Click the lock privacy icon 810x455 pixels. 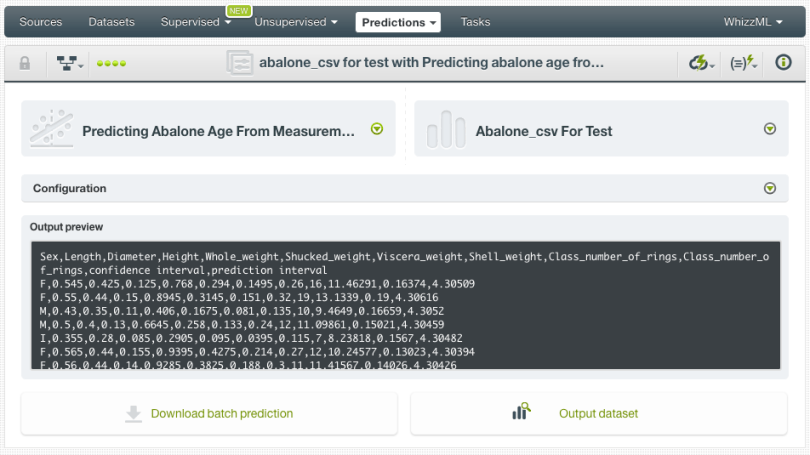pos(24,64)
